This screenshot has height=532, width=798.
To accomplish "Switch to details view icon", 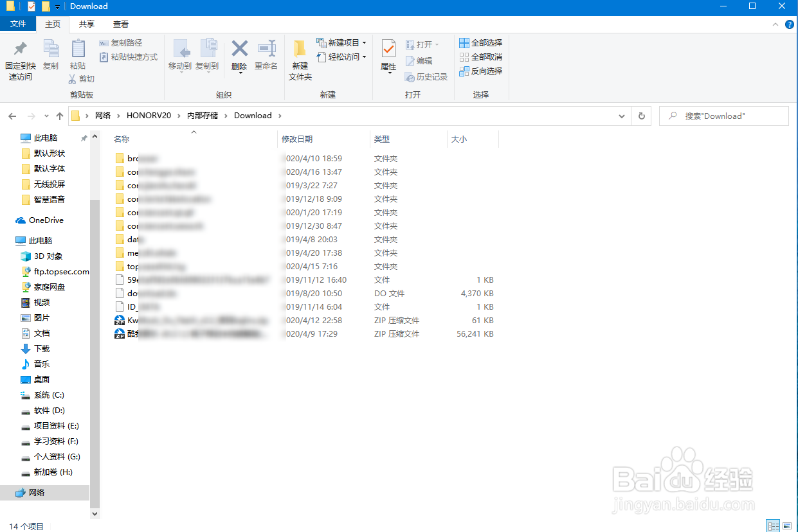I will point(773,526).
